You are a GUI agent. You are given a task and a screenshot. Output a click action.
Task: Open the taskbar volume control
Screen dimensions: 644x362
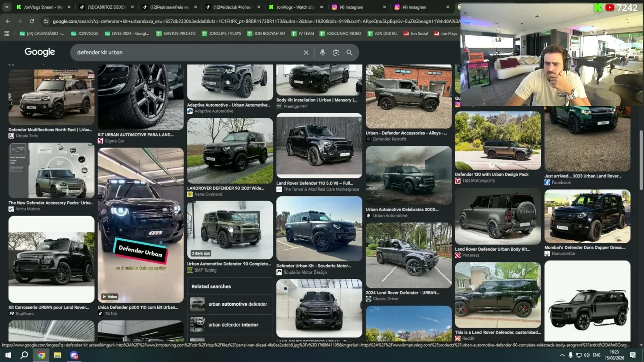(587, 355)
